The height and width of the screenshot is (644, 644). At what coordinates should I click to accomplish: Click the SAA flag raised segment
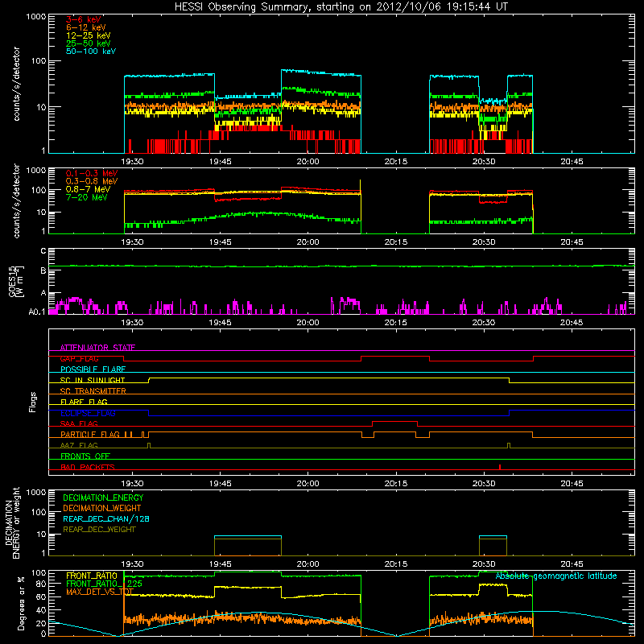394,421
